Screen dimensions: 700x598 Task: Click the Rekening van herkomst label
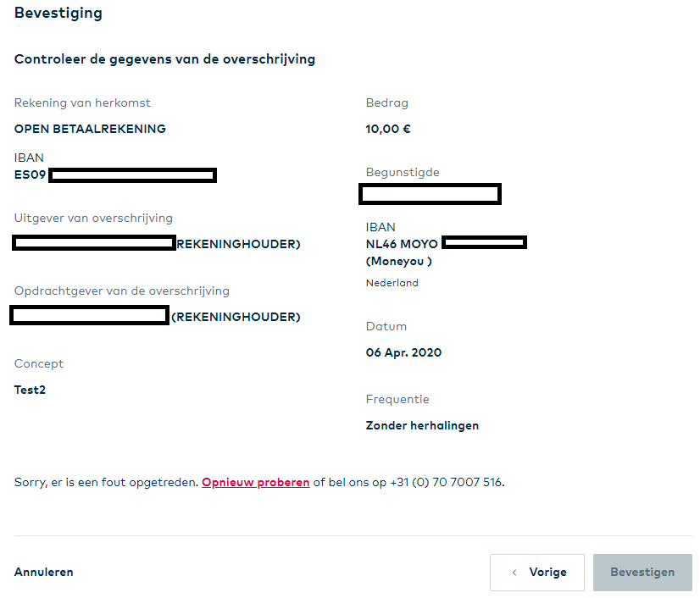(x=82, y=103)
